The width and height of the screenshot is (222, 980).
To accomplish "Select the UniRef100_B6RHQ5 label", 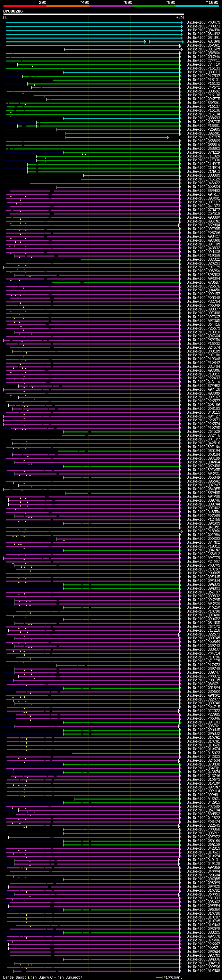I will tap(203, 493).
